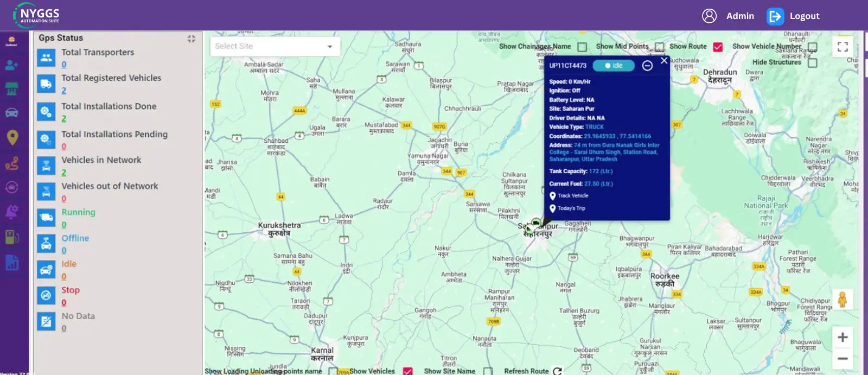The height and width of the screenshot is (375, 868).
Task: Click the Vehicles in Network count 2
Action: pyautogui.click(x=64, y=173)
